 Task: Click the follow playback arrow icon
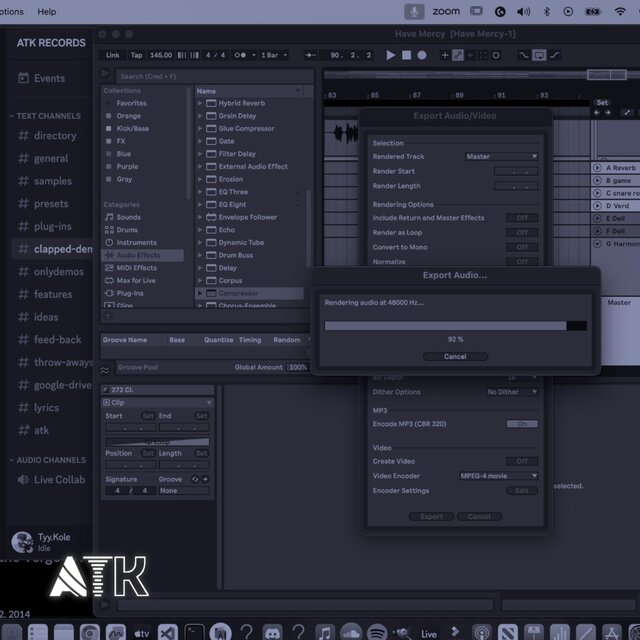310,55
